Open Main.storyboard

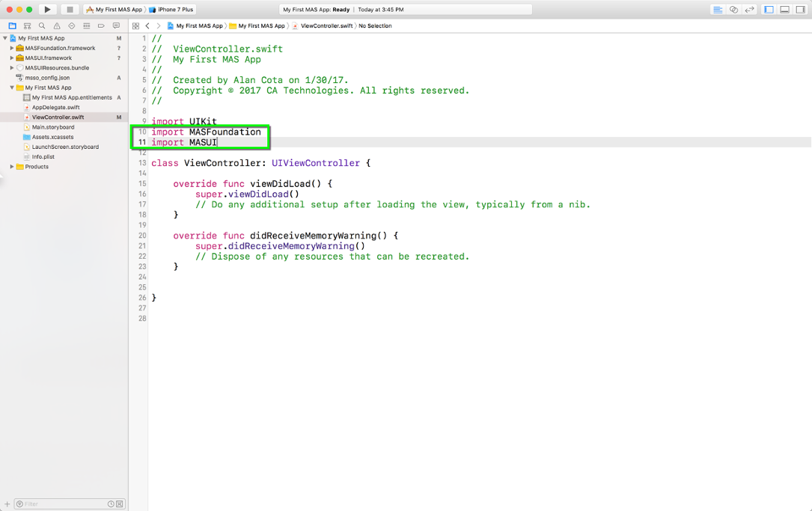[53, 127]
